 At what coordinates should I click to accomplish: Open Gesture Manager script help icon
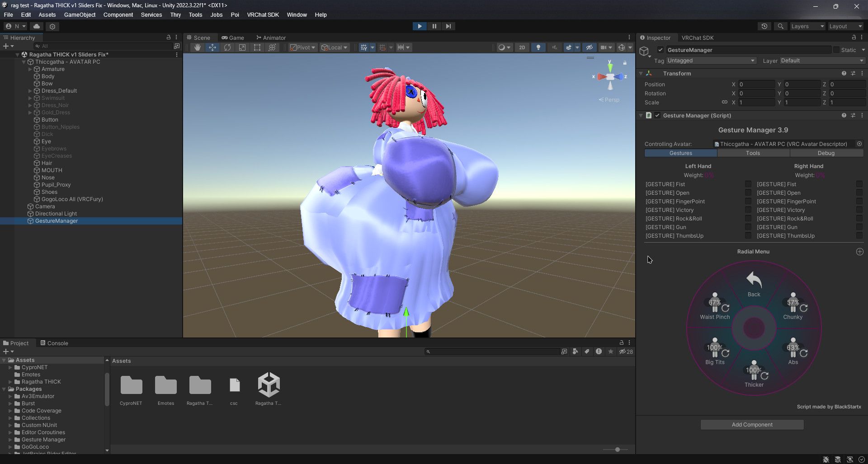coord(844,116)
